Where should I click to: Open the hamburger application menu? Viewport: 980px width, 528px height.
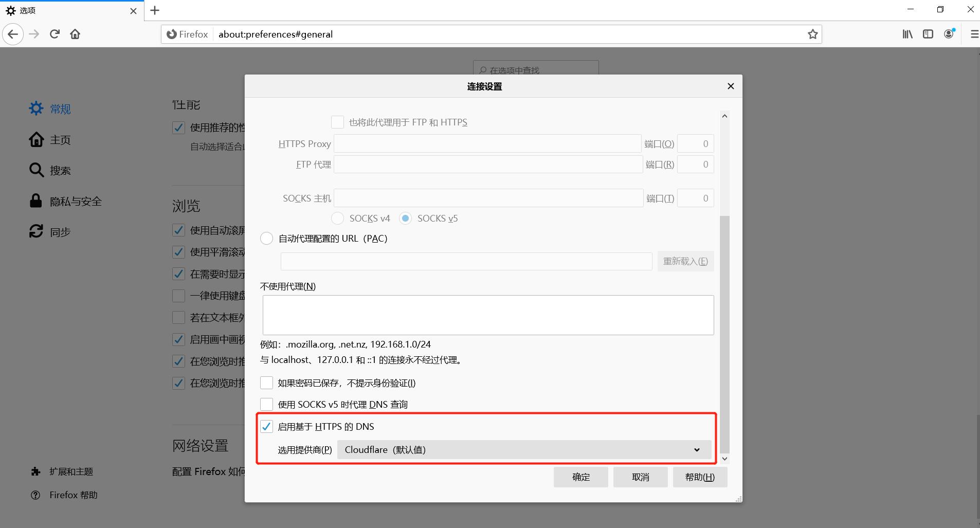974,34
